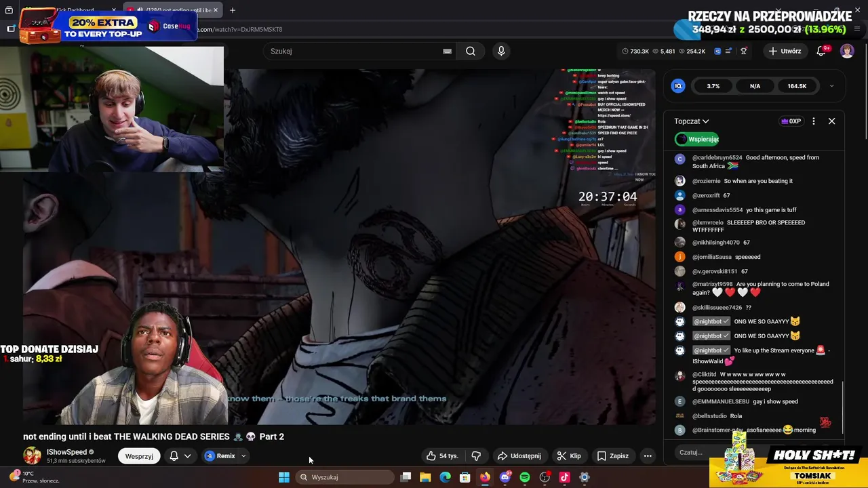Like the video with thumbs up 54 tys.
Image resolution: width=868 pixels, height=488 pixels.
tap(441, 456)
